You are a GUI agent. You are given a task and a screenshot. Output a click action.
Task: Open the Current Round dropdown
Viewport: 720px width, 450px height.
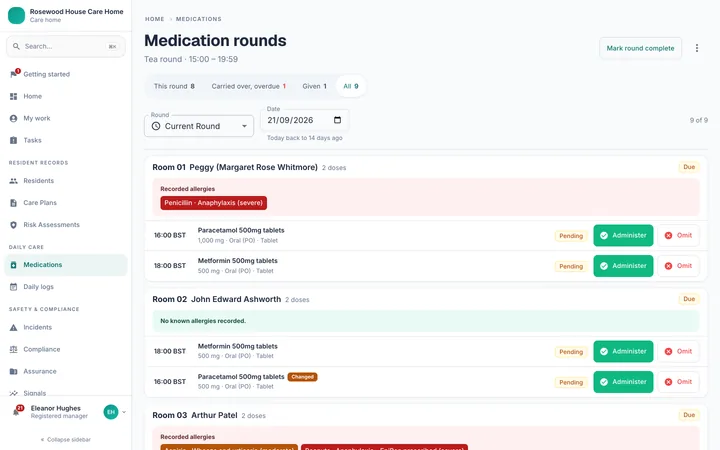pyautogui.click(x=199, y=126)
